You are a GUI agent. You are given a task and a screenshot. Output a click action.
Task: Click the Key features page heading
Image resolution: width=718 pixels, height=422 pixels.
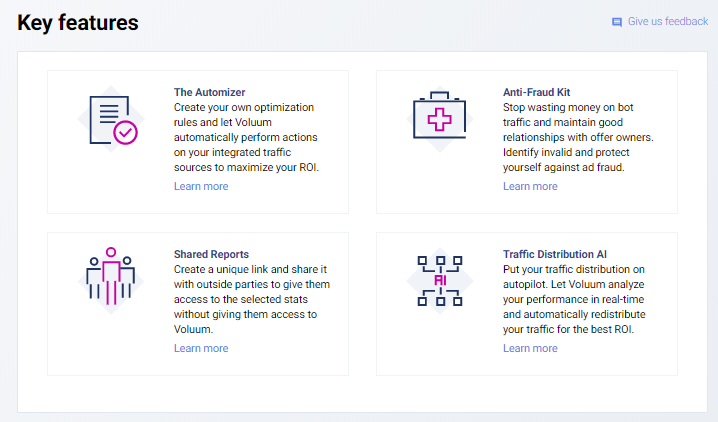(78, 22)
